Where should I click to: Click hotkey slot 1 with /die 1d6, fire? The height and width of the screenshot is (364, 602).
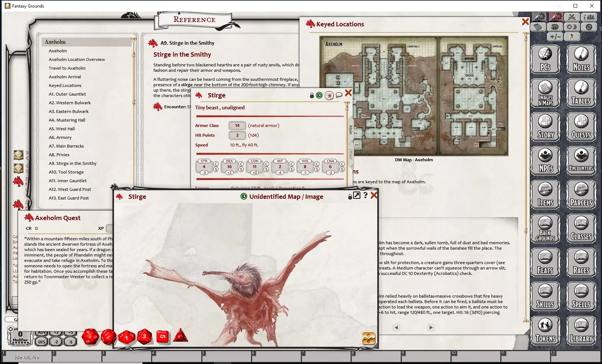(x=27, y=356)
